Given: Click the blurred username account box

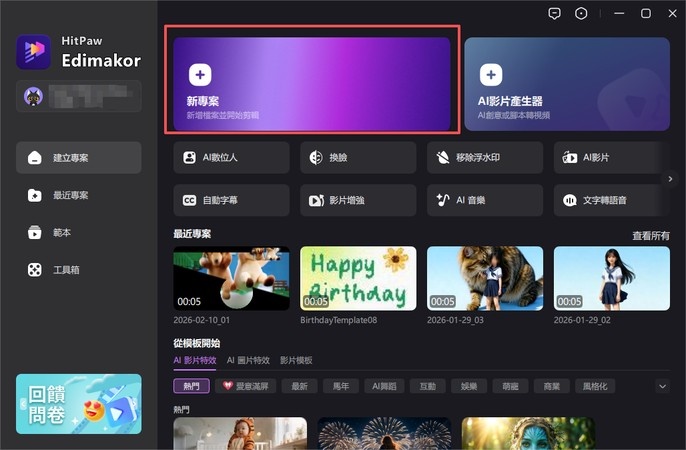Looking at the screenshot, I should point(79,96).
